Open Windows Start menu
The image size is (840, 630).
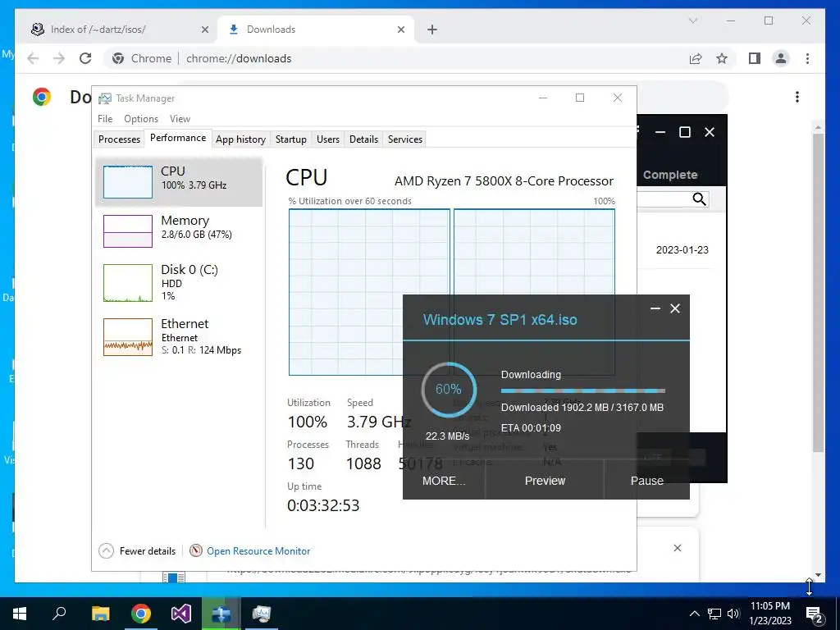[x=20, y=614]
